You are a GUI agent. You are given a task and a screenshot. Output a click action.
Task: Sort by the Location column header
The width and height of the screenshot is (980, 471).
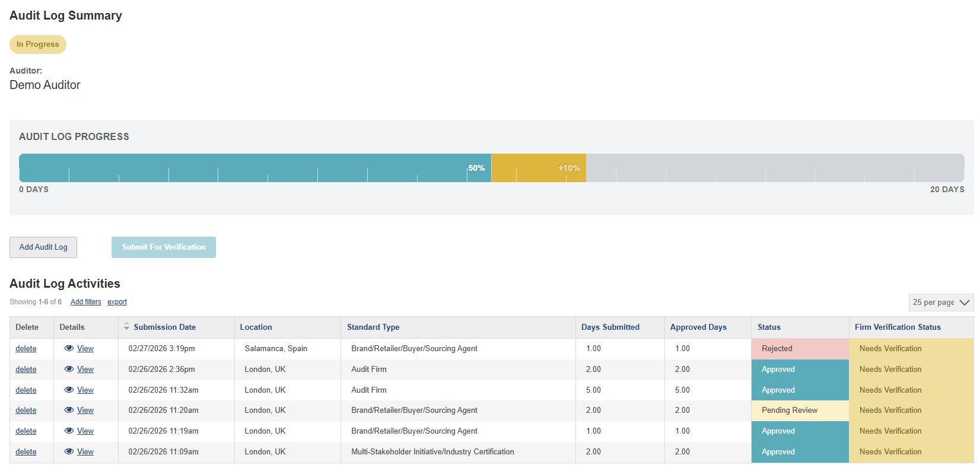[256, 327]
